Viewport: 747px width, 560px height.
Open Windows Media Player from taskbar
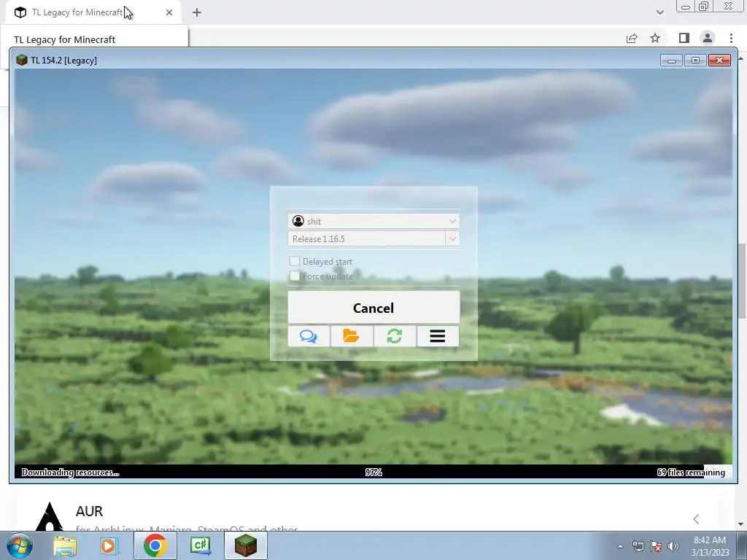[x=108, y=545]
